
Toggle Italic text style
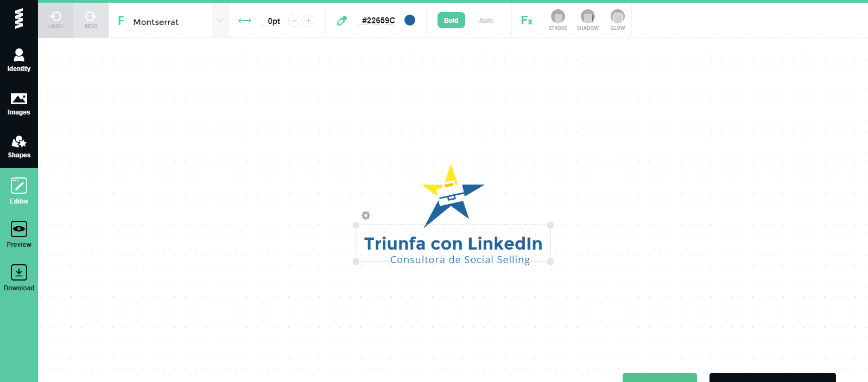486,20
